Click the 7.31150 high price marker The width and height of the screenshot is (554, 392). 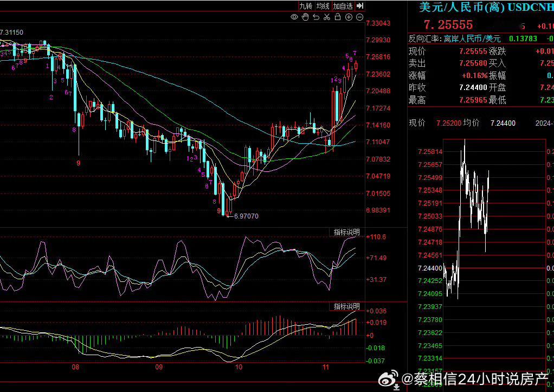(x=12, y=33)
